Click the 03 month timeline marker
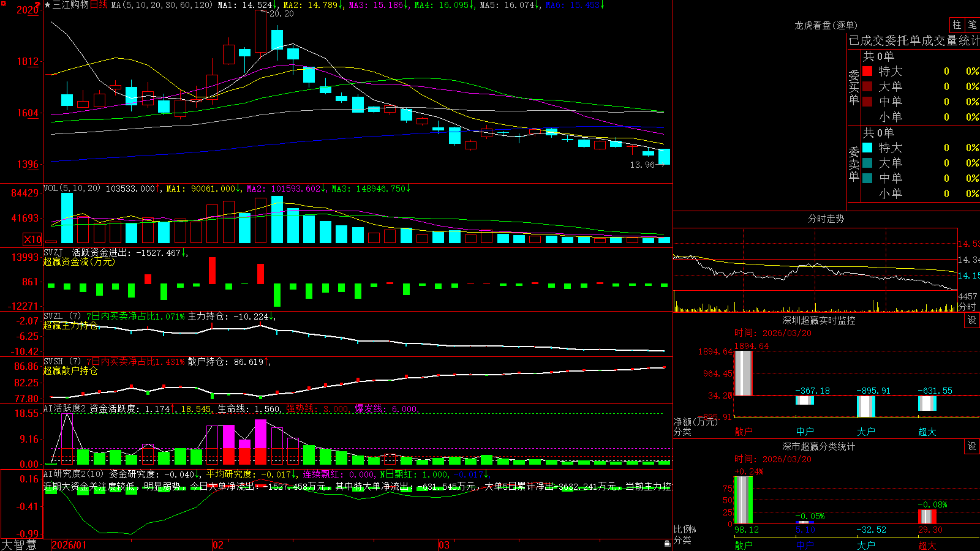 pyautogui.click(x=444, y=545)
